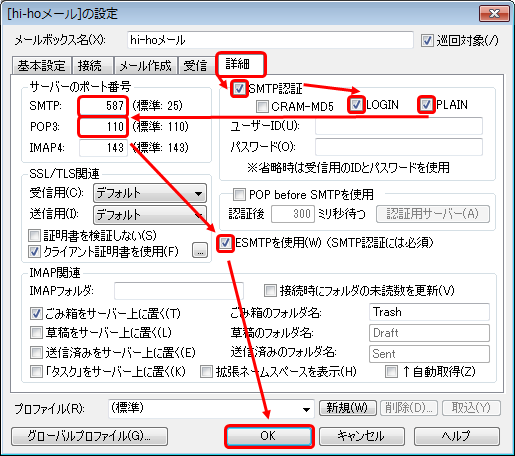Viewport: 515px width, 456px height.
Task: Uncheck the LOGIN authentication checkbox
Action: [x=356, y=105]
